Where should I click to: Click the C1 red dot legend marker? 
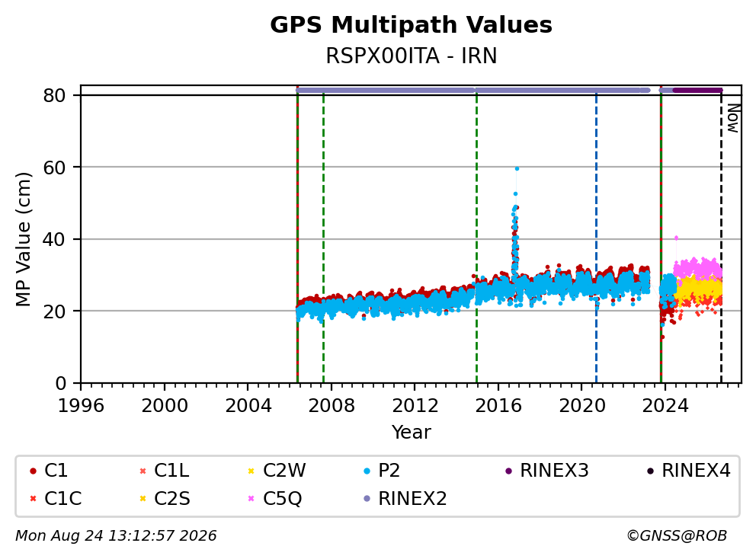[x=33, y=471]
